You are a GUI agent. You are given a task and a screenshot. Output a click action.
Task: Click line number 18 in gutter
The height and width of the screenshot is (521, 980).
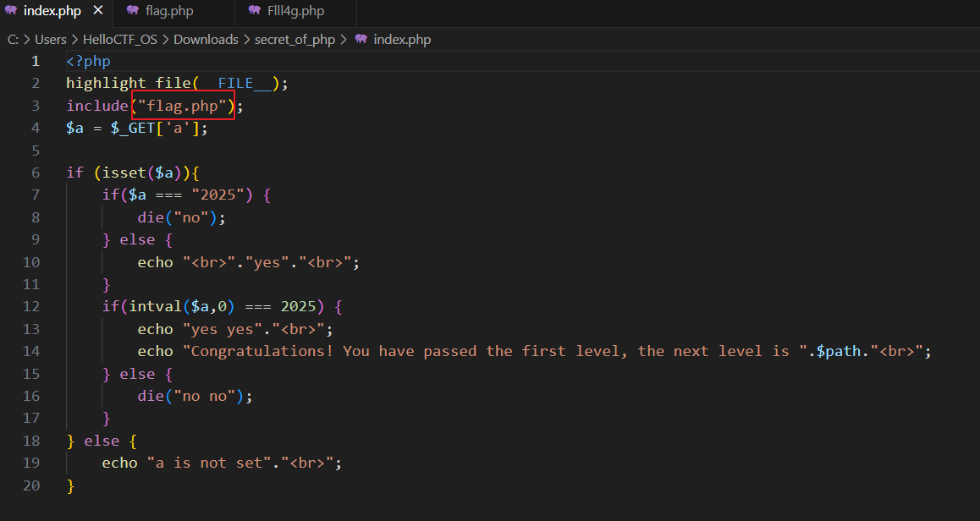(x=31, y=441)
